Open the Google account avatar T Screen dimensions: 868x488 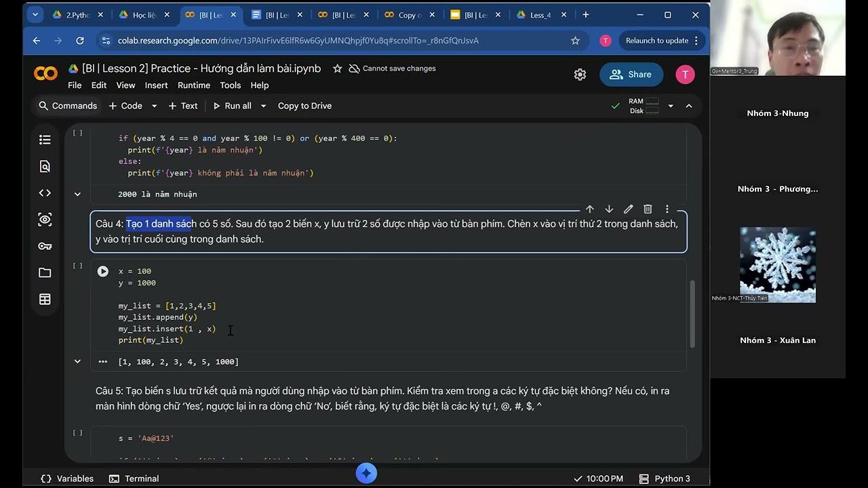[x=685, y=75]
